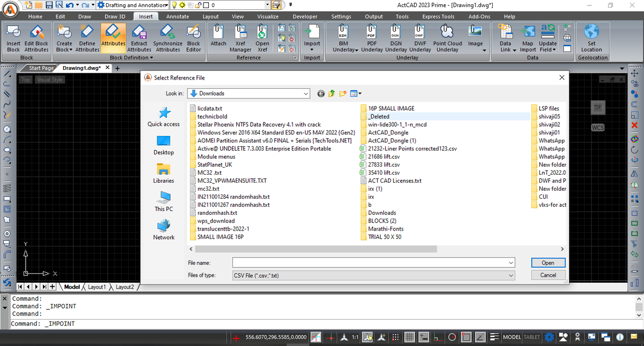This screenshot has height=346, width=644.
Task: Expand the Look in Downloads dropdown
Action: [306, 93]
